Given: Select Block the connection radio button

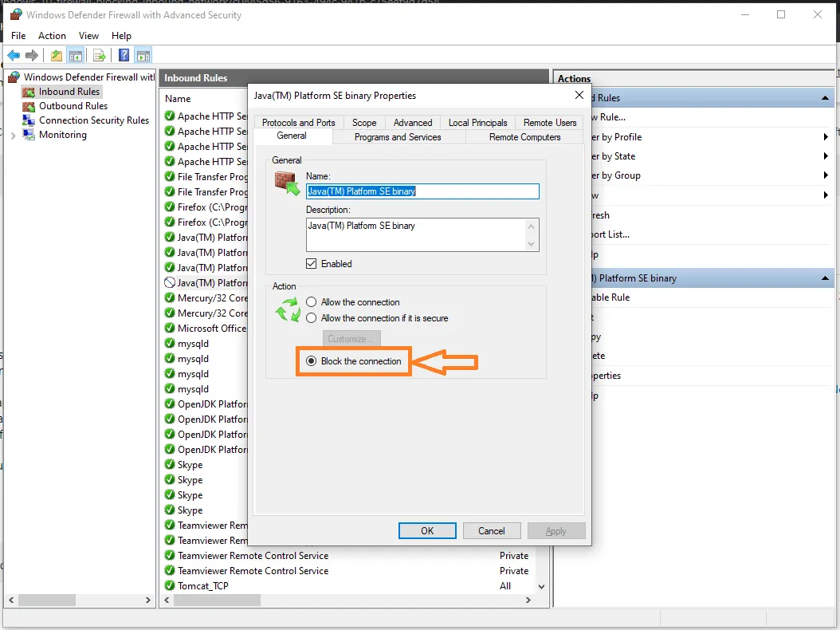Looking at the screenshot, I should tap(312, 360).
